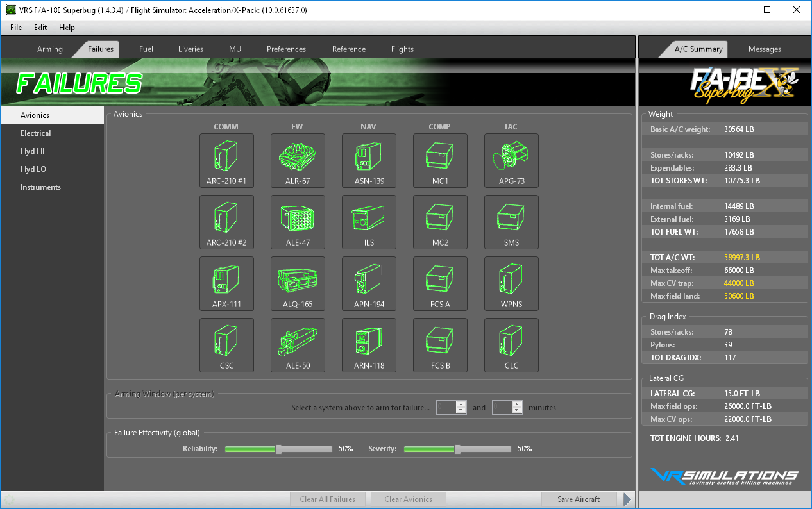Screen dimensions: 812x509
Task: Click the ARN-118 TACAN icon
Action: pos(369,345)
